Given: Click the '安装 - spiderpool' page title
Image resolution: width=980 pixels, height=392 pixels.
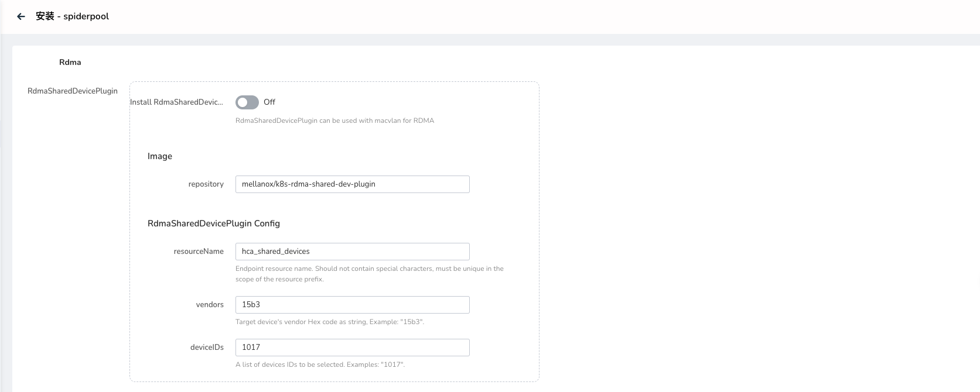Looking at the screenshot, I should click(x=72, y=16).
